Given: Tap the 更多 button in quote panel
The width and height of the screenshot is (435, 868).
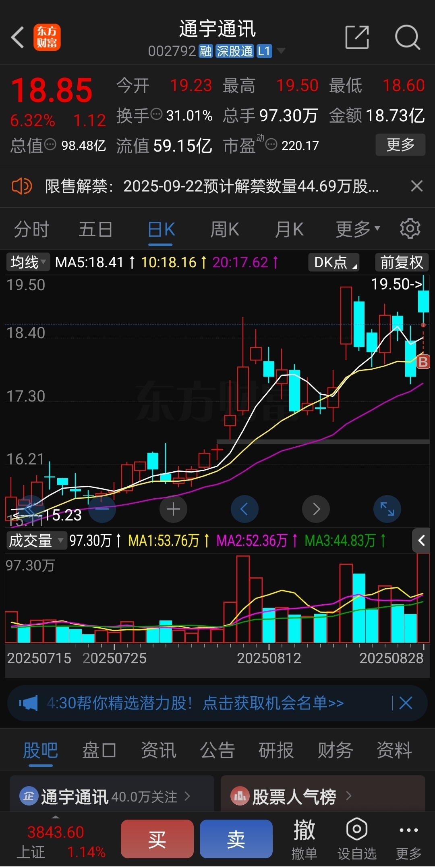Looking at the screenshot, I should click(400, 144).
